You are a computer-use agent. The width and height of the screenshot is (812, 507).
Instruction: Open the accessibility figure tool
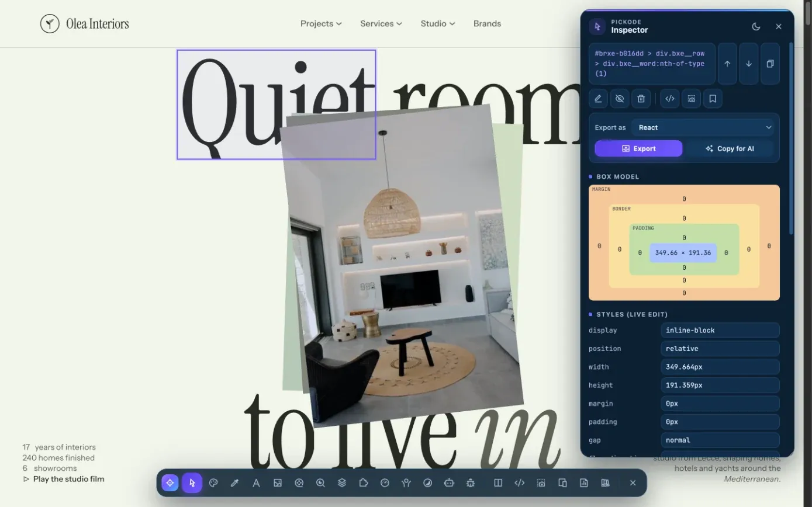click(406, 483)
